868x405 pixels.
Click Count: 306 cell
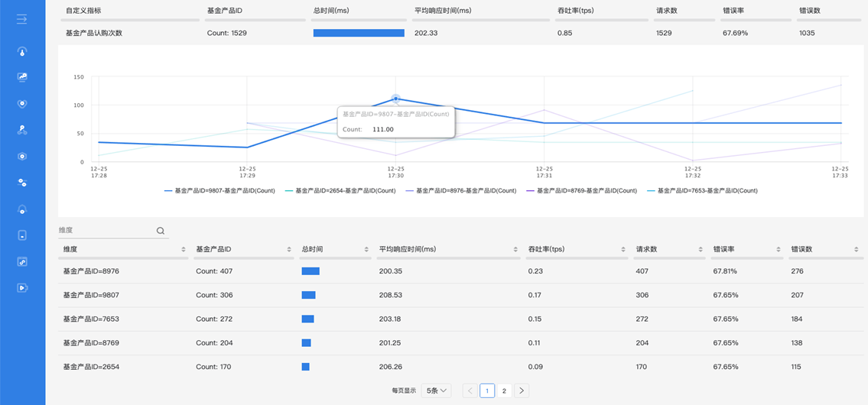[214, 296]
